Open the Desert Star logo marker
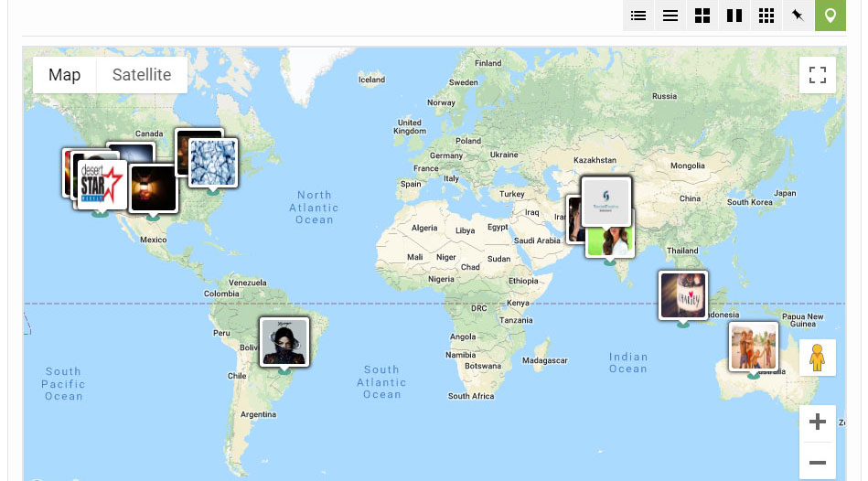The image size is (868, 481). click(x=101, y=187)
